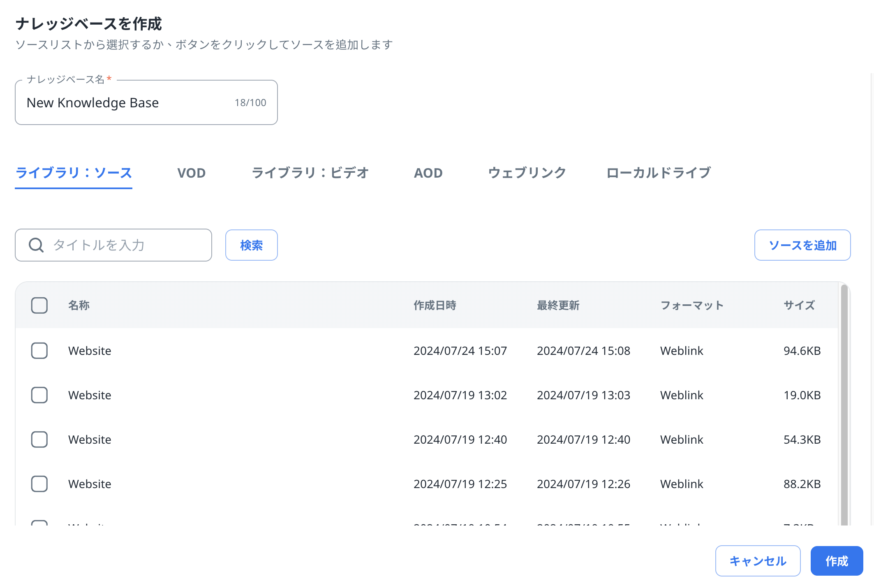The height and width of the screenshot is (588, 874).
Task: Click the ソースを追加 button
Action: (x=802, y=245)
